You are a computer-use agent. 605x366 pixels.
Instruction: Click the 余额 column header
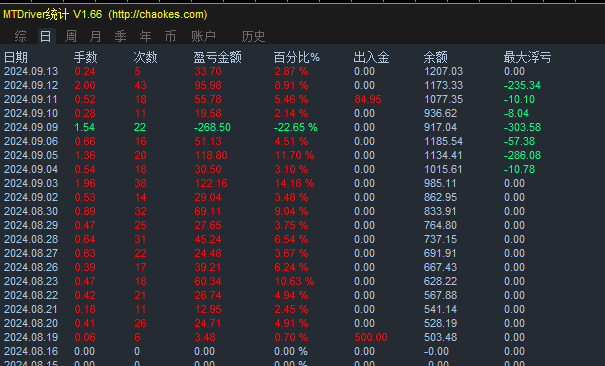(436, 57)
